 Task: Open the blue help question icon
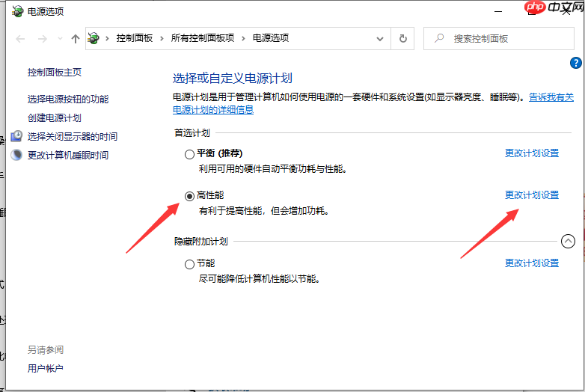pos(576,63)
